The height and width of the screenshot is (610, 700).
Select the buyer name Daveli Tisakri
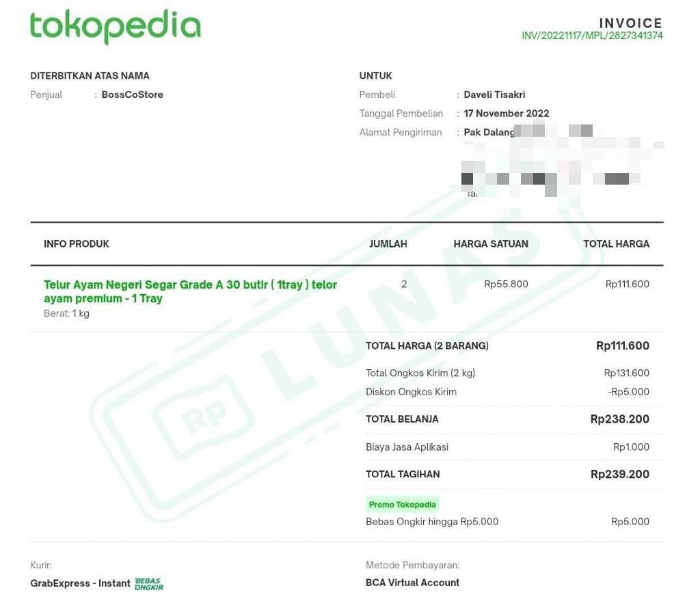point(494,95)
